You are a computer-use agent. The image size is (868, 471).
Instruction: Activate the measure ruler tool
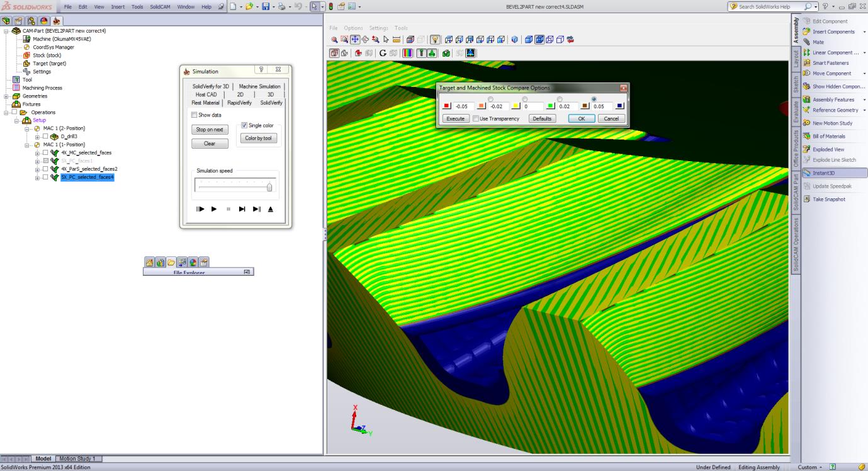pyautogui.click(x=397, y=40)
